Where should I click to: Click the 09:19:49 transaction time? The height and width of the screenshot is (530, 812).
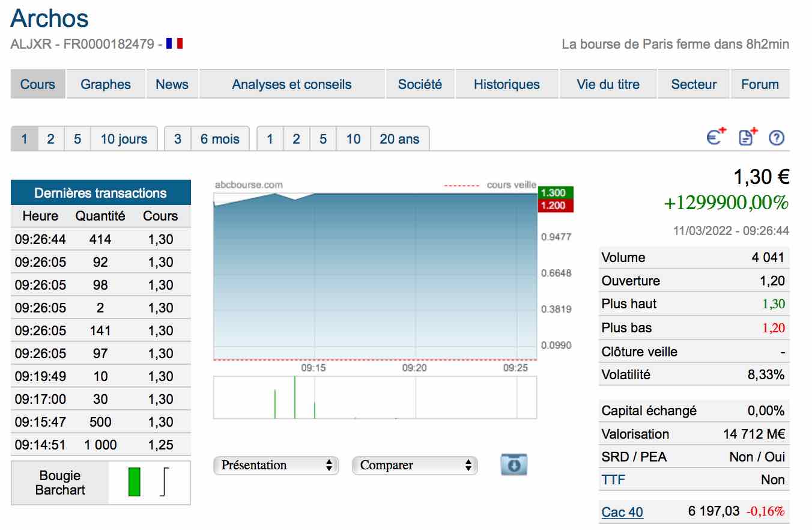click(x=40, y=376)
